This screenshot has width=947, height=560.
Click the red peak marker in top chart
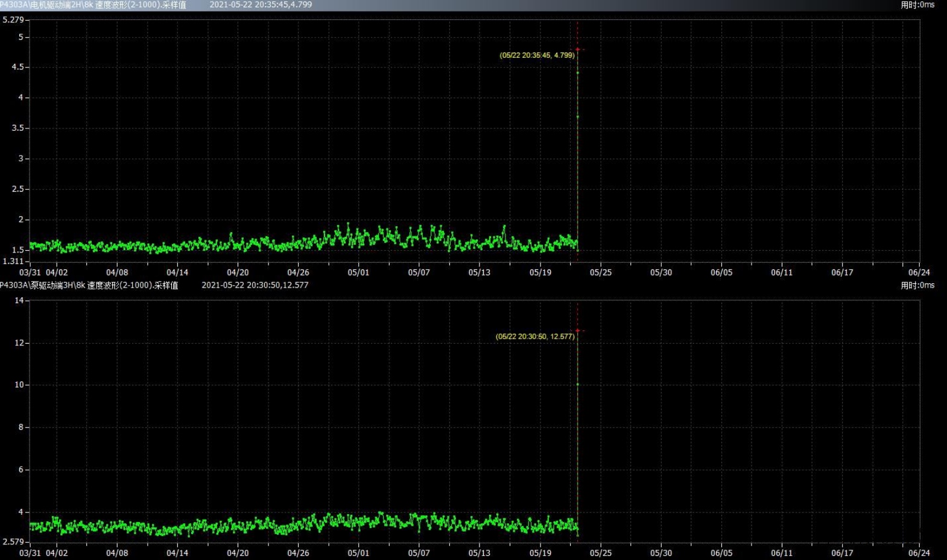(x=577, y=49)
